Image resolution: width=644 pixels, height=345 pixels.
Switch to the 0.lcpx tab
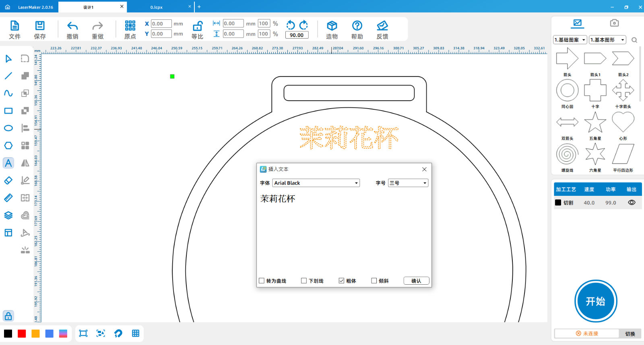coord(157,7)
